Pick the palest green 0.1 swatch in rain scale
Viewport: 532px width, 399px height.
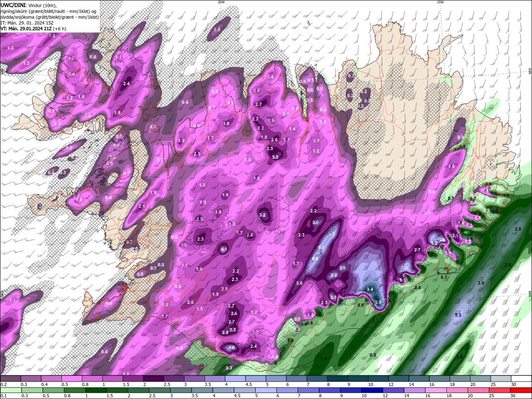coord(10,390)
